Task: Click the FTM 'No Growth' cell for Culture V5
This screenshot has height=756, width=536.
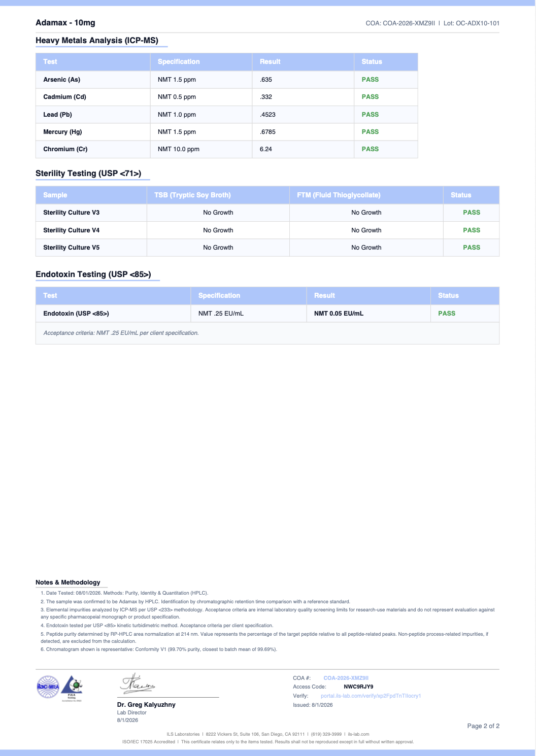Action: click(x=366, y=248)
